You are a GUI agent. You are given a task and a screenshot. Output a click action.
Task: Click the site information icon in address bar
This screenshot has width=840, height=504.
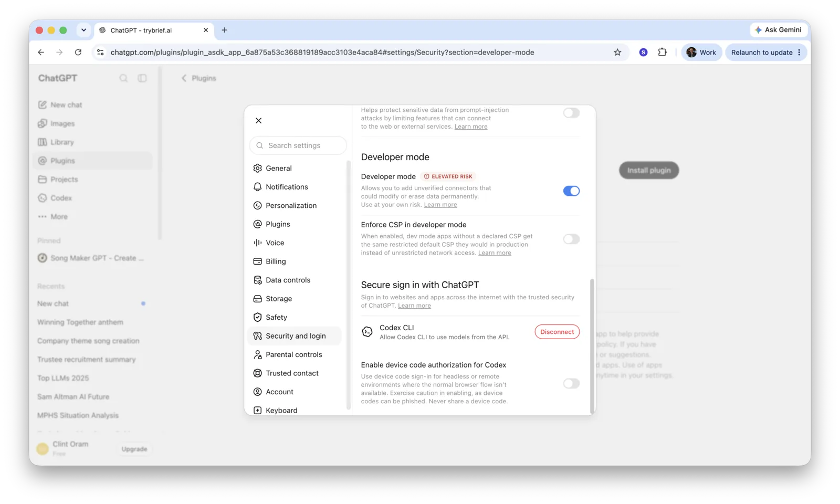tap(100, 52)
